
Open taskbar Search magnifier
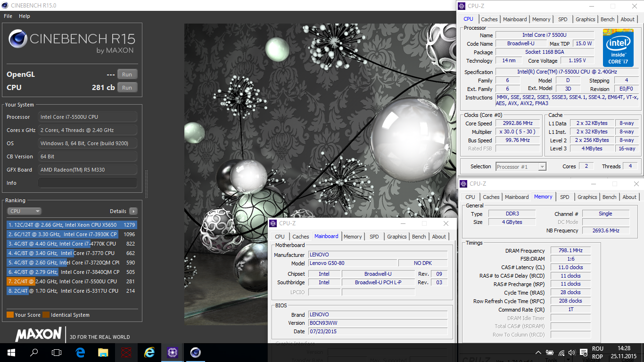[34, 353]
